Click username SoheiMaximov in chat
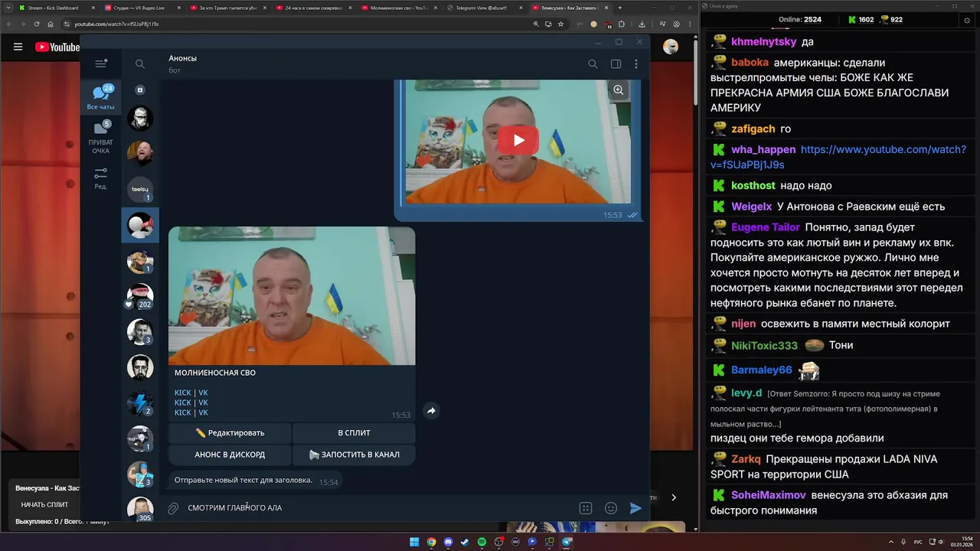980x551 pixels. click(x=768, y=495)
